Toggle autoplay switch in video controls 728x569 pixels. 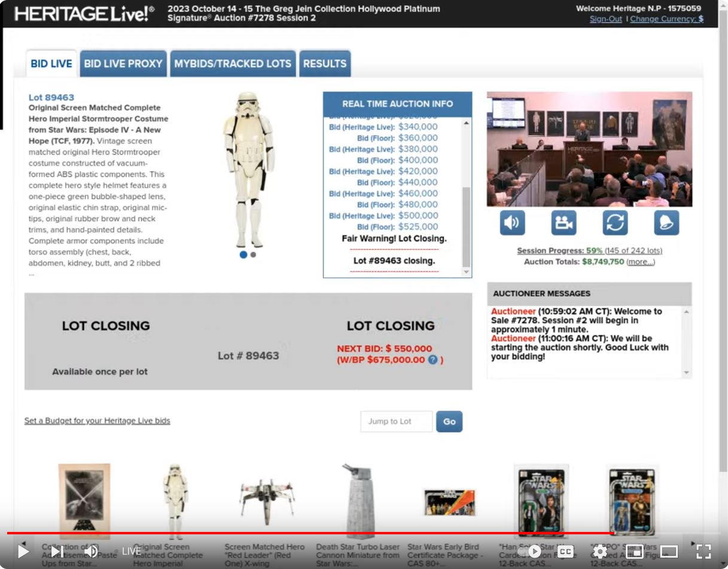click(x=532, y=551)
